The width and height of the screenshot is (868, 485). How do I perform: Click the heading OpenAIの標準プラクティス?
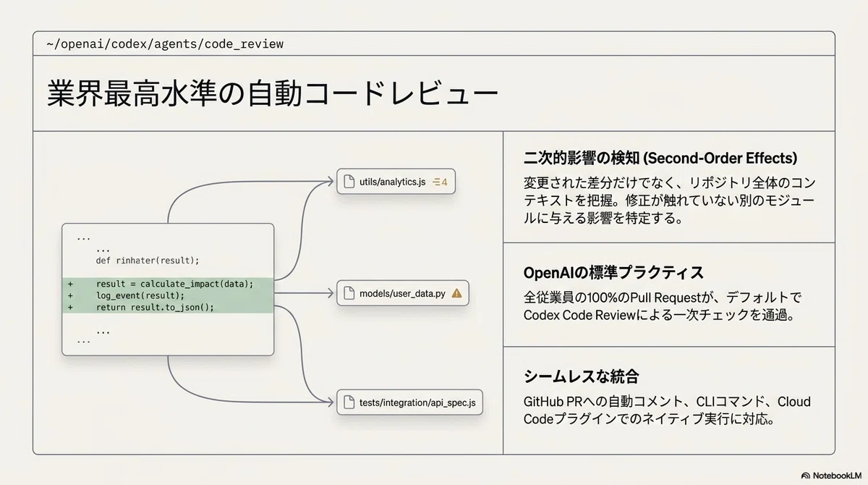tap(613, 272)
